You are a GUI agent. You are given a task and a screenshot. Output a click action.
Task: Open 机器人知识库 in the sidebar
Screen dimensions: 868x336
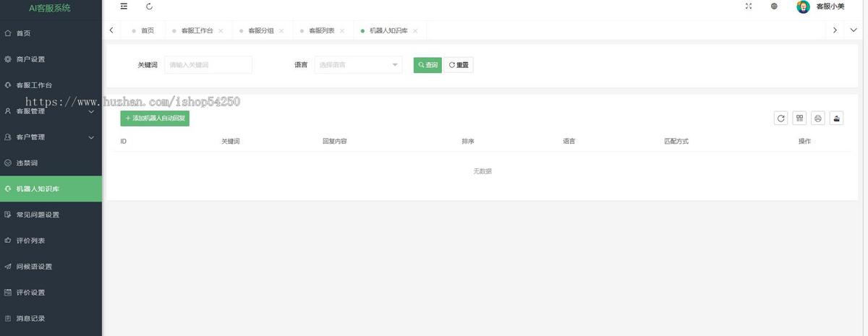click(x=51, y=189)
